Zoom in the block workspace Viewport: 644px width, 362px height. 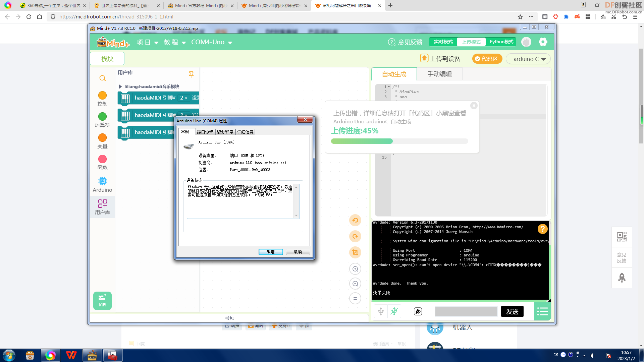tap(355, 269)
